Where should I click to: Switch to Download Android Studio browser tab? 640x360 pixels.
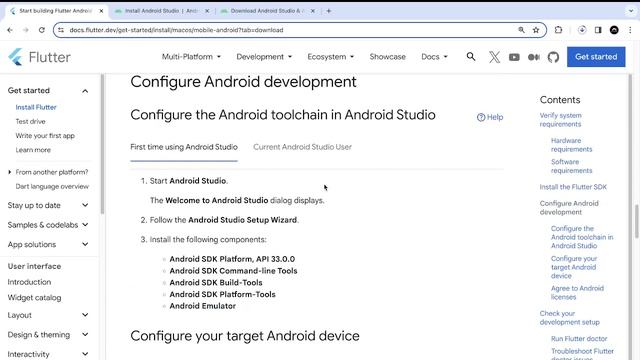point(267,11)
